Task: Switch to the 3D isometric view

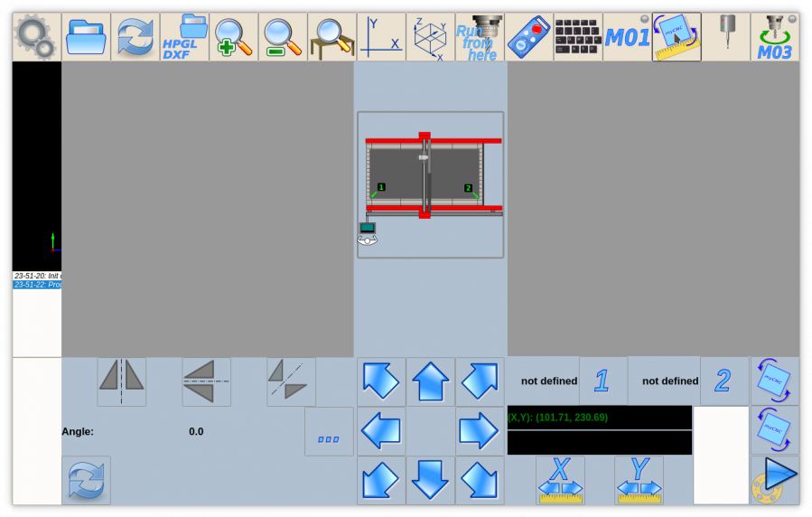Action: click(x=430, y=37)
